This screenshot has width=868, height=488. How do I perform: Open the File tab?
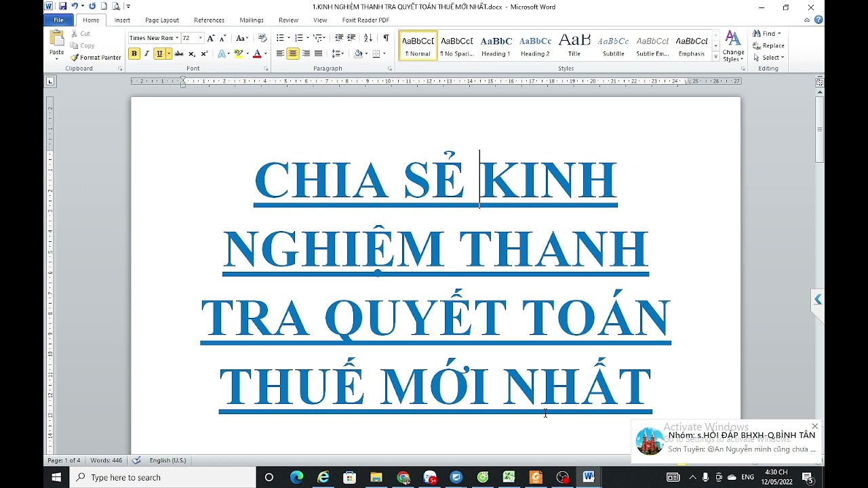pos(58,20)
